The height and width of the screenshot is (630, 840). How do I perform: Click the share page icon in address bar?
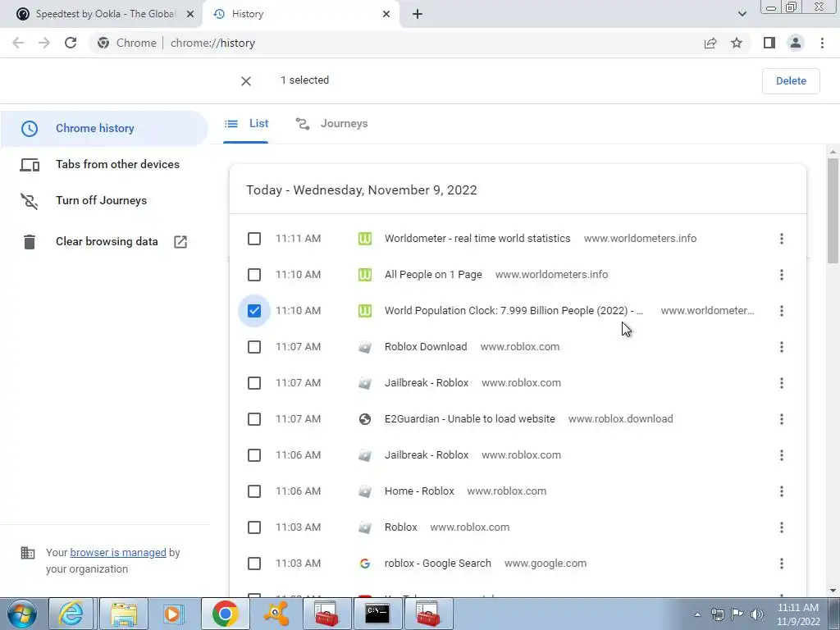coord(710,43)
